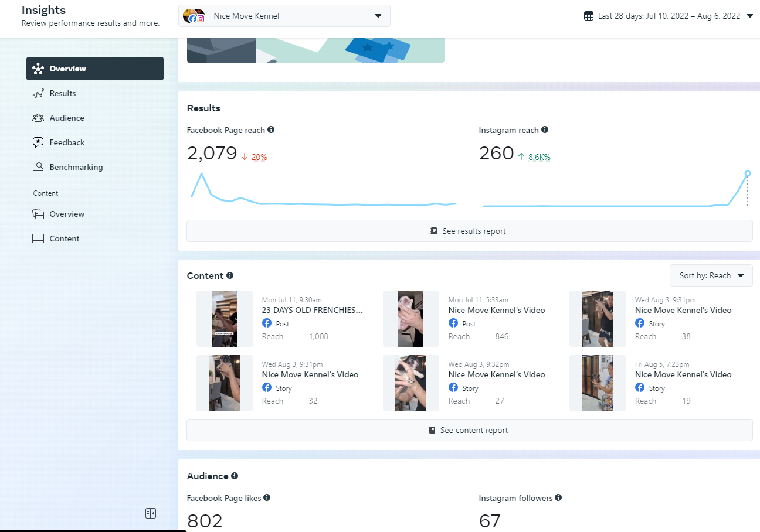
Task: Click the Audience people icon in sidebar
Action: pos(38,118)
